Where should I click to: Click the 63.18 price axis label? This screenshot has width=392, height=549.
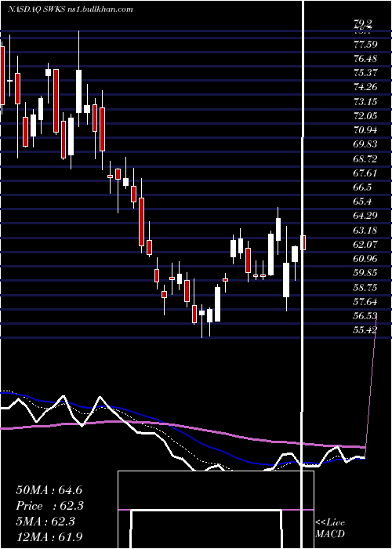pos(365,230)
